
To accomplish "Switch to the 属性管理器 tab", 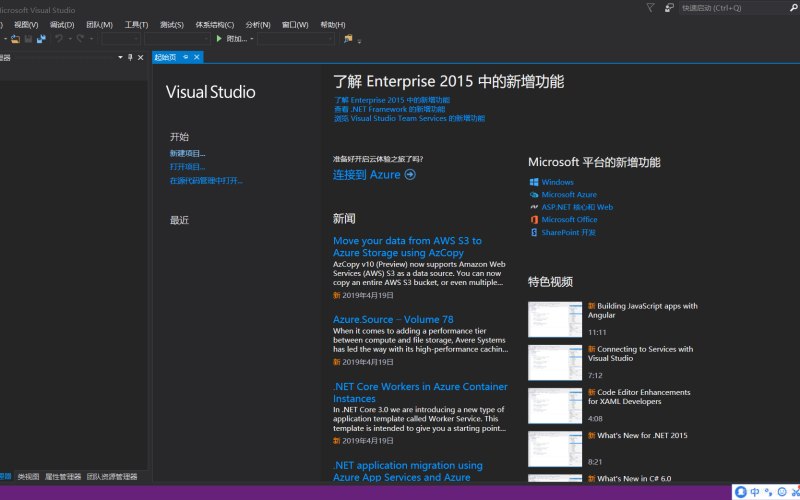I will (x=63, y=477).
